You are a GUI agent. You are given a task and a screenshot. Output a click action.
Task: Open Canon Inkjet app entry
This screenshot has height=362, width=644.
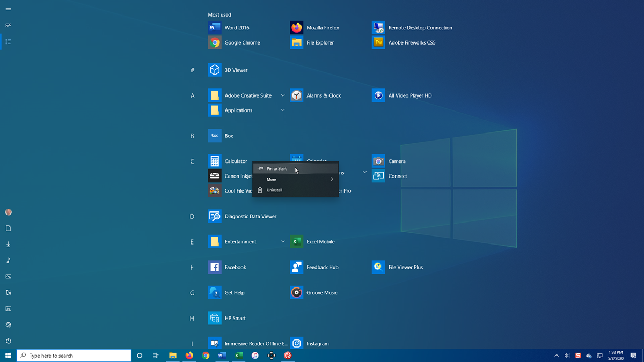pyautogui.click(x=230, y=176)
